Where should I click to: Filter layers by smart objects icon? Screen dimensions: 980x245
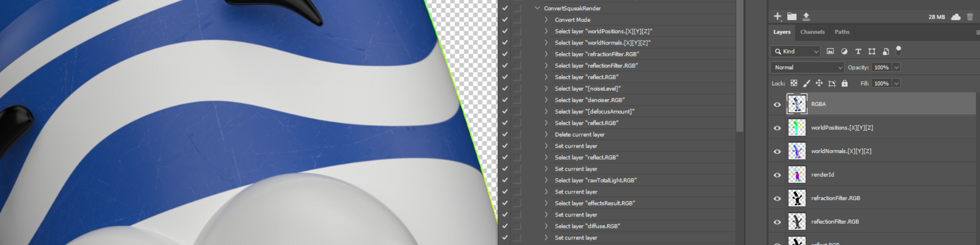(886, 51)
